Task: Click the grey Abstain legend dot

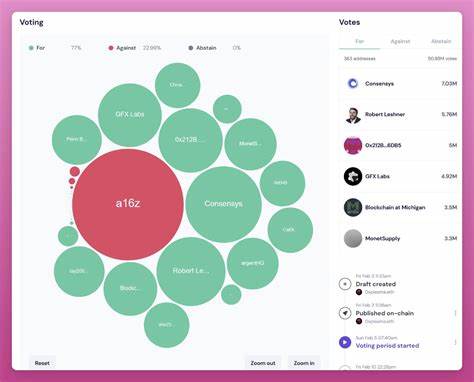Action: point(191,48)
